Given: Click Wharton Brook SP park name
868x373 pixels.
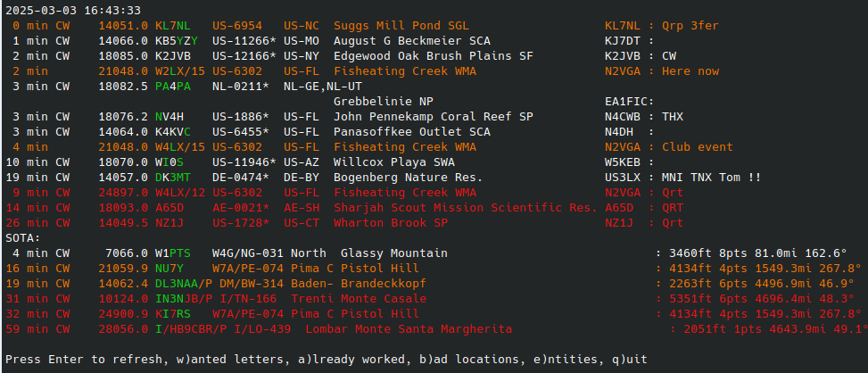Looking at the screenshot, I should (391, 223).
